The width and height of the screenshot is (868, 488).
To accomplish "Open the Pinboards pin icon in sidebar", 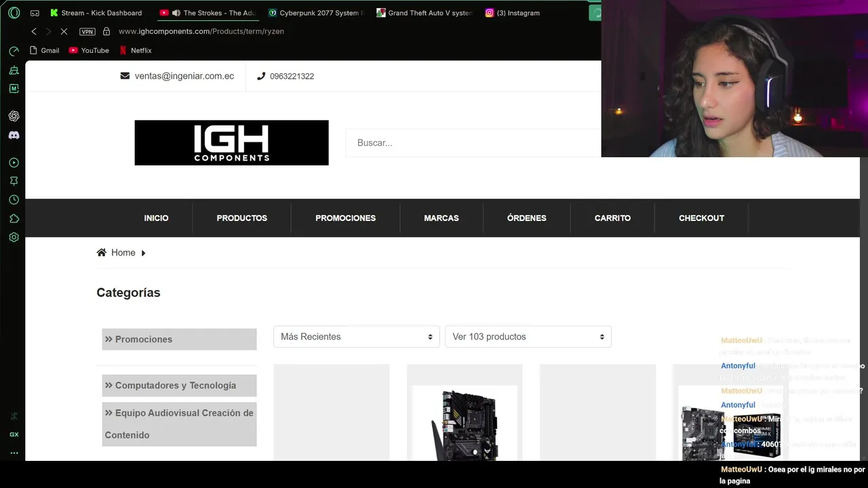I will [x=14, y=182].
